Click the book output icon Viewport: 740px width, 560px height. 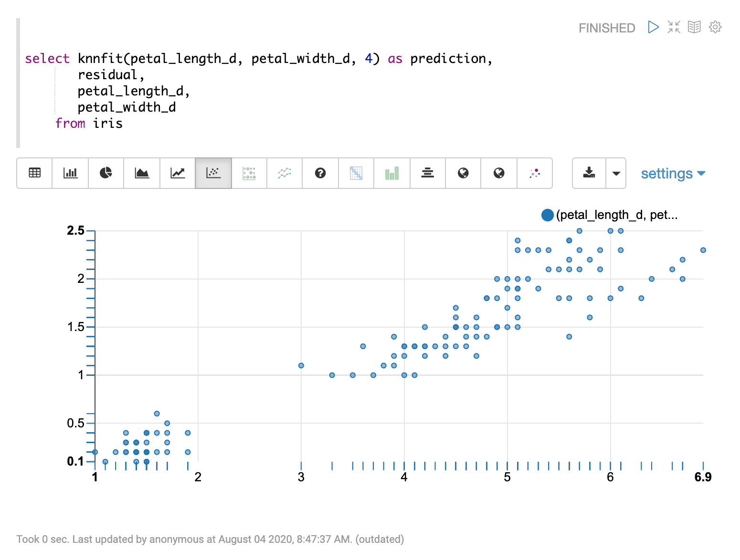(x=694, y=27)
